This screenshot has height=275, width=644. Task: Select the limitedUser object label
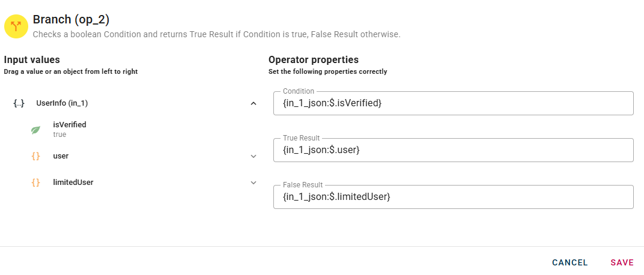[73, 183]
